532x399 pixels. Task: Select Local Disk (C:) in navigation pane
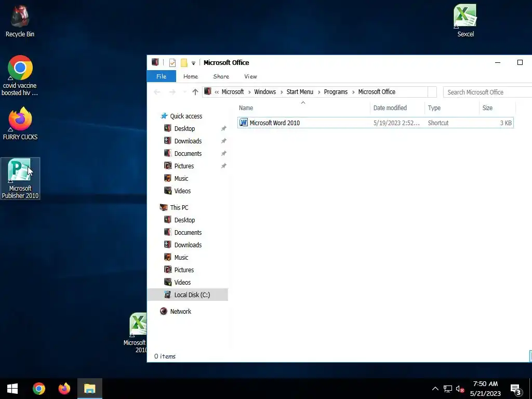point(188,295)
